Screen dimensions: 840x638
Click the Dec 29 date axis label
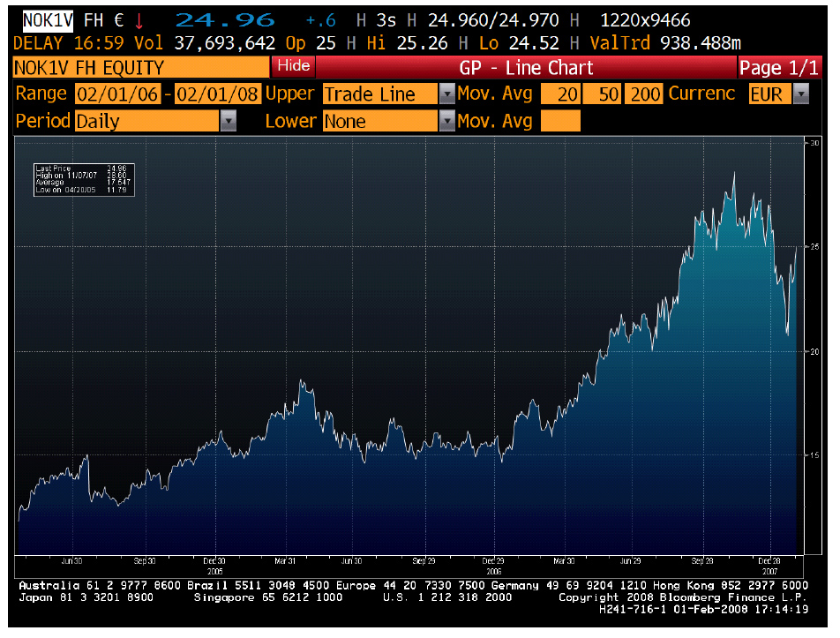click(493, 561)
